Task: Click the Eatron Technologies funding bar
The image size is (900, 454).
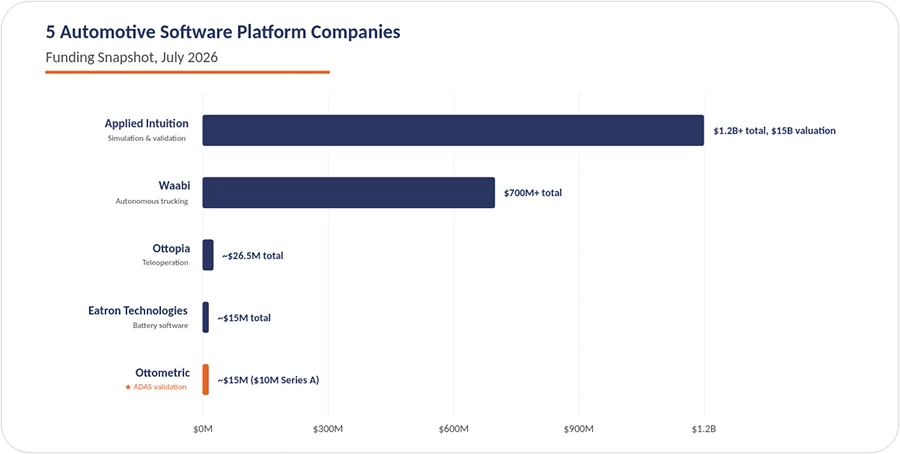Action: (x=205, y=317)
